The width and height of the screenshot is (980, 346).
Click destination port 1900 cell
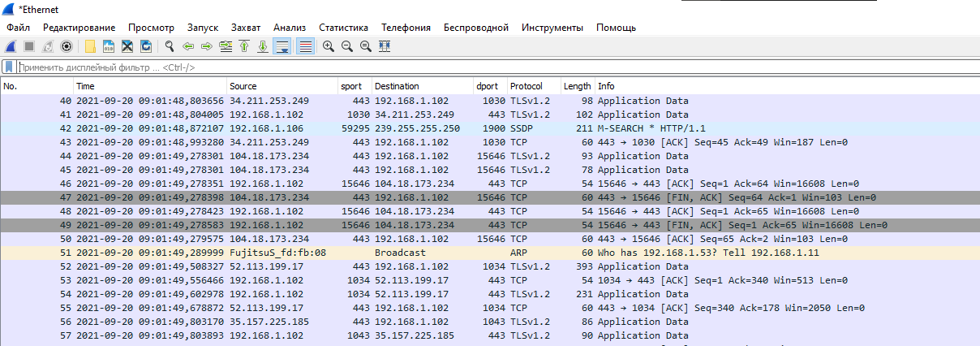point(492,128)
